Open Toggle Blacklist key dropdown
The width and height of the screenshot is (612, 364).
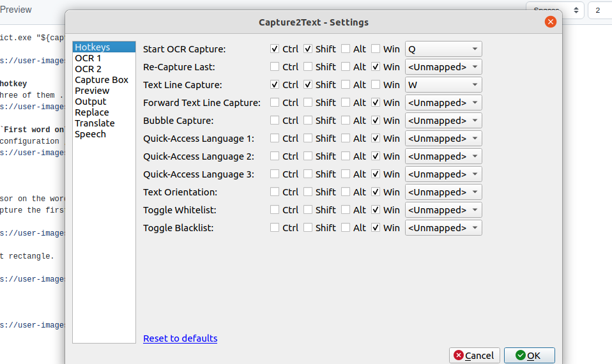[443, 228]
